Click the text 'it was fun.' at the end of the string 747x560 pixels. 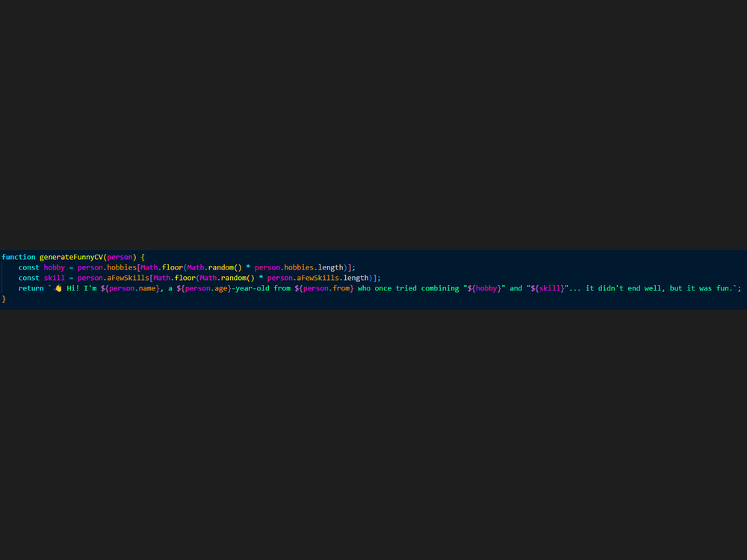710,288
